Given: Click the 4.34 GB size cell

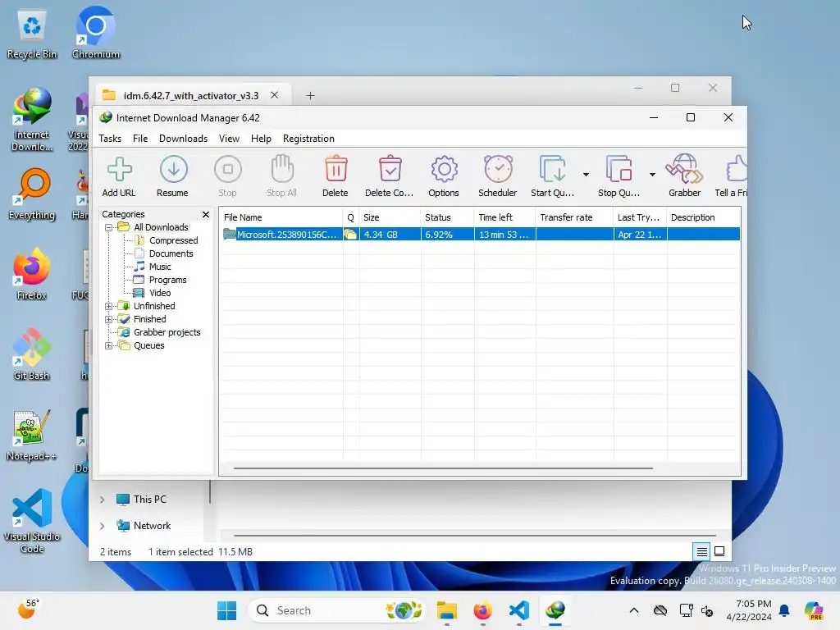Looking at the screenshot, I should pyautogui.click(x=390, y=234).
